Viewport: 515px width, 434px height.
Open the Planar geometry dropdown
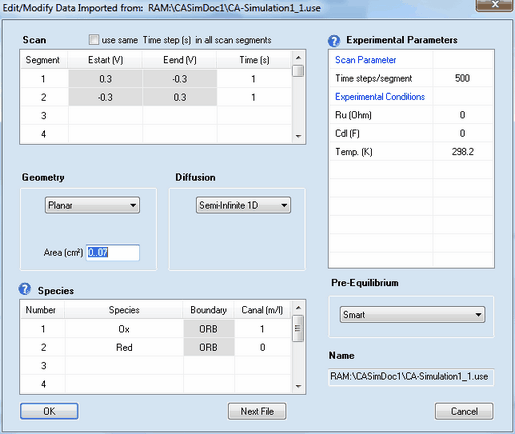pos(92,205)
